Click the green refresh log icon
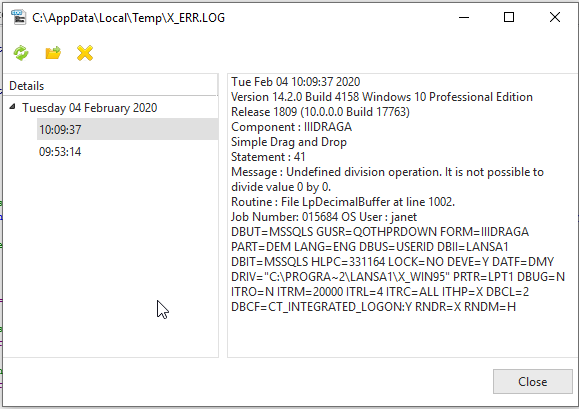 click(21, 53)
